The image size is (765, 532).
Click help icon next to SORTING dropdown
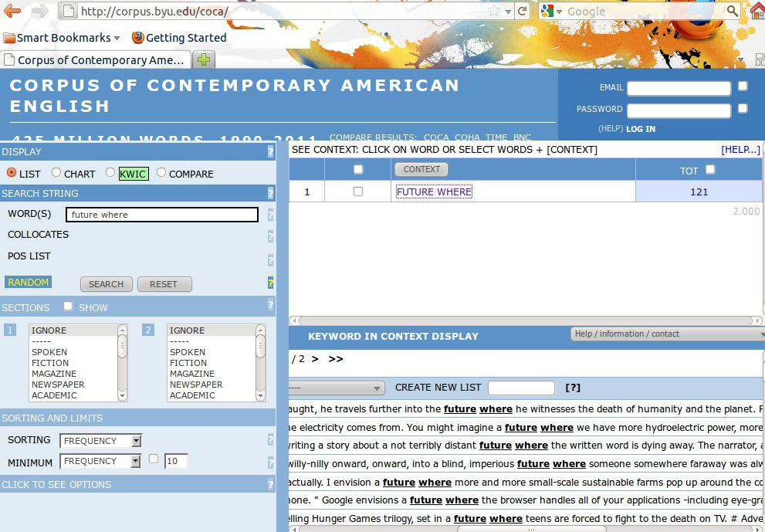pos(270,440)
